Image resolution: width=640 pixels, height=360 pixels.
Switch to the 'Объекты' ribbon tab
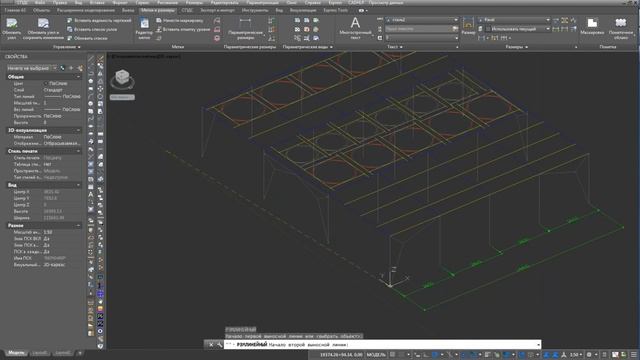point(41,10)
